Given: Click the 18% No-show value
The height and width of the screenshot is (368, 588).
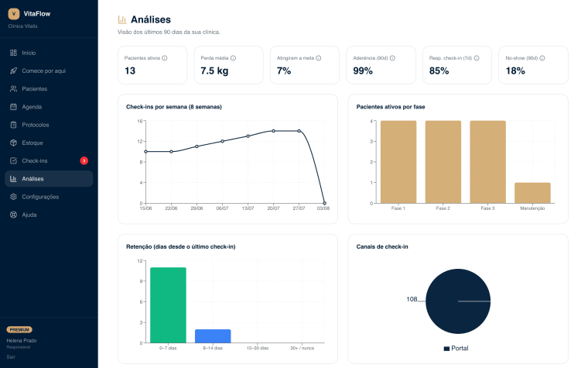Looking at the screenshot, I should pyautogui.click(x=515, y=71).
